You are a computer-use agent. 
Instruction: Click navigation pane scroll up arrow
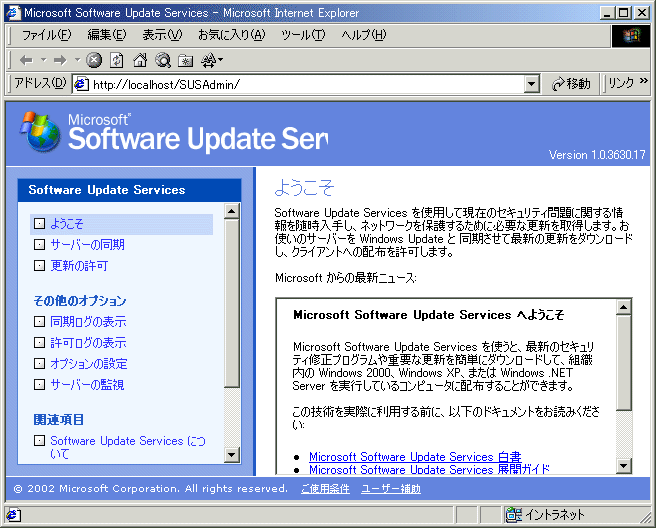pyautogui.click(x=231, y=211)
